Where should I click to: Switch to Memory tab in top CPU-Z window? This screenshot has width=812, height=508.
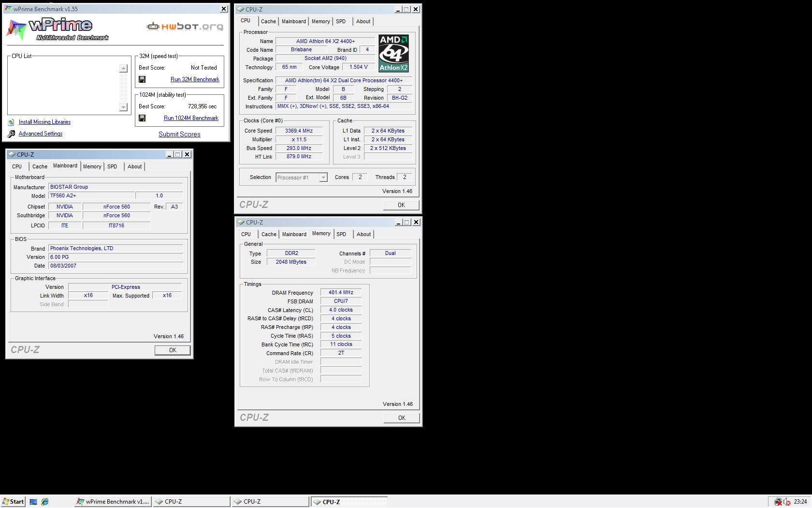click(320, 21)
